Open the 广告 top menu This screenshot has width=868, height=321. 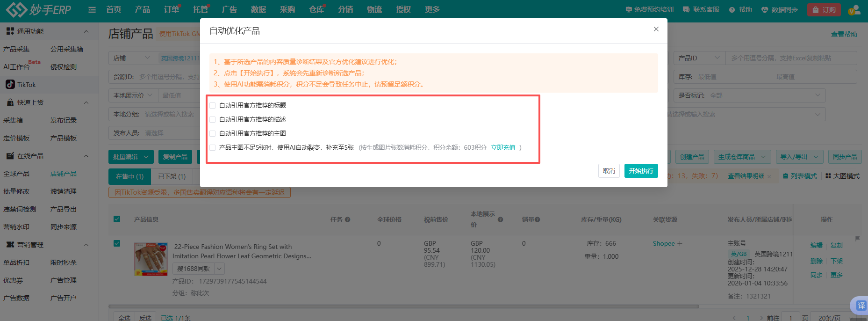[230, 9]
